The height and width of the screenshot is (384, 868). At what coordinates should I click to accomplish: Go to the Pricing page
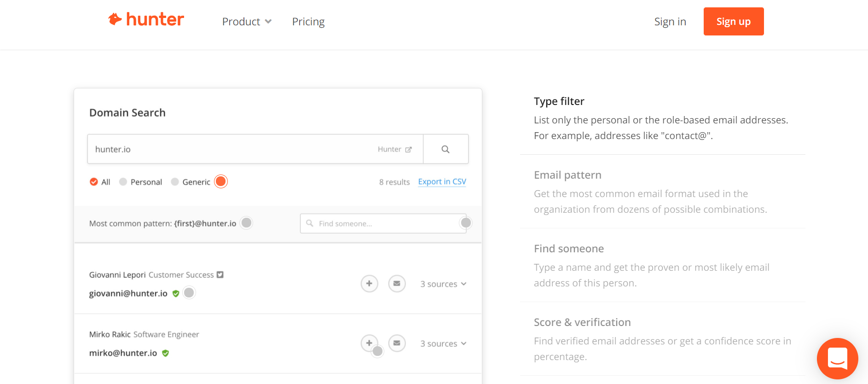[308, 22]
